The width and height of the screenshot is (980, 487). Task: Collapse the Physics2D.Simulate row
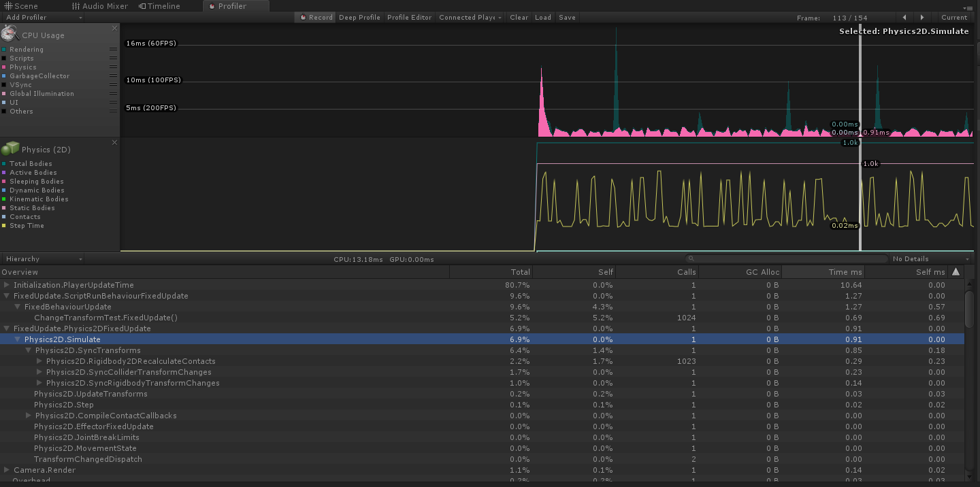(x=18, y=339)
